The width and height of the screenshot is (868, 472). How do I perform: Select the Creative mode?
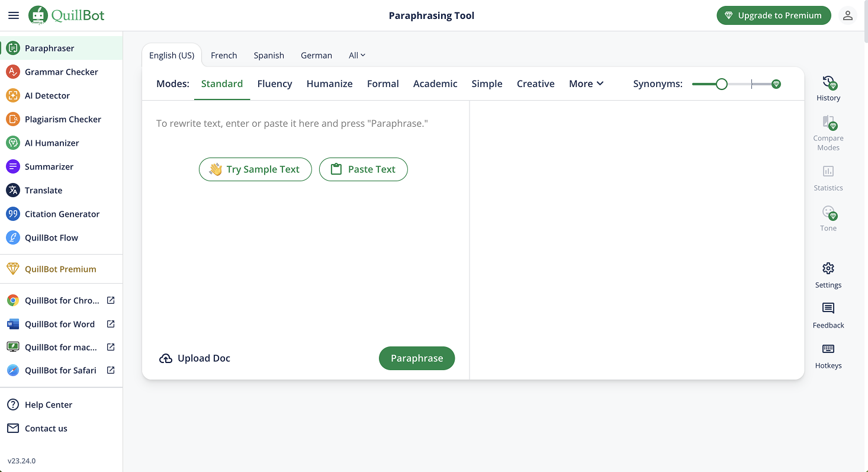536,84
